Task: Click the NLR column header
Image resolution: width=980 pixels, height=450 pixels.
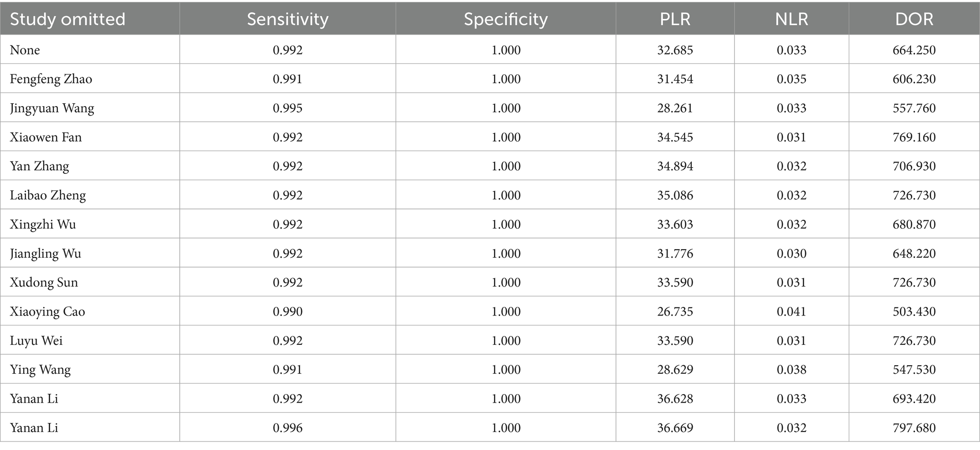Action: [x=791, y=19]
